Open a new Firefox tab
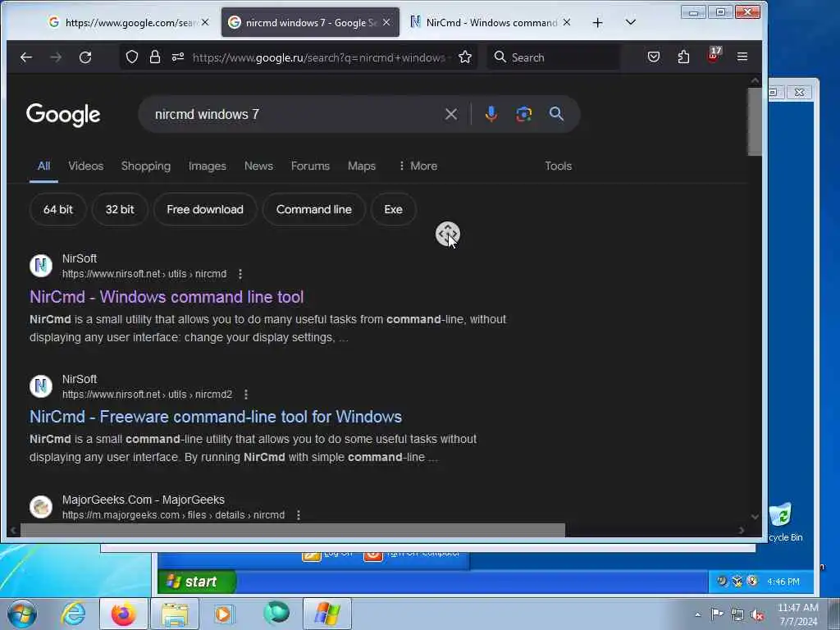Viewport: 840px width, 630px height. pyautogui.click(x=598, y=22)
